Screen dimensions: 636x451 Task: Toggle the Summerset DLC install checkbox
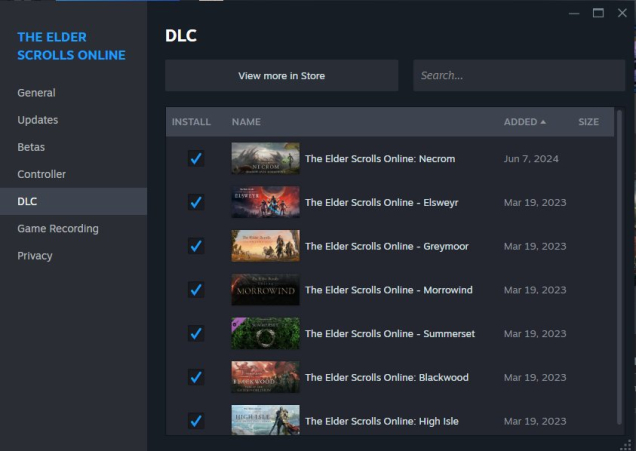196,334
